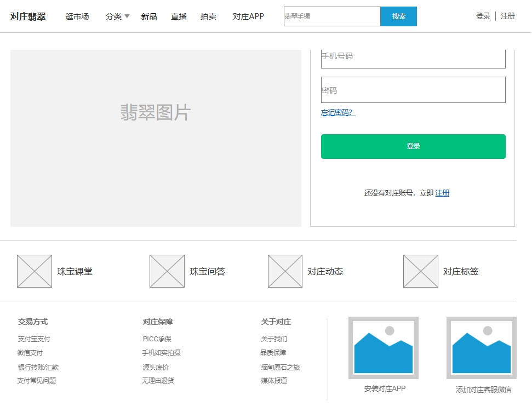Open the 对庄动态 label

(325, 272)
